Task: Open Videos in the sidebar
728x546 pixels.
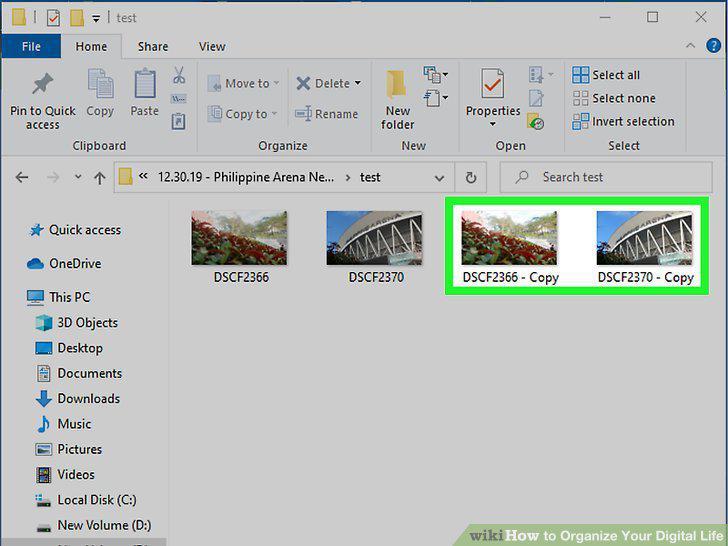Action: [65, 474]
